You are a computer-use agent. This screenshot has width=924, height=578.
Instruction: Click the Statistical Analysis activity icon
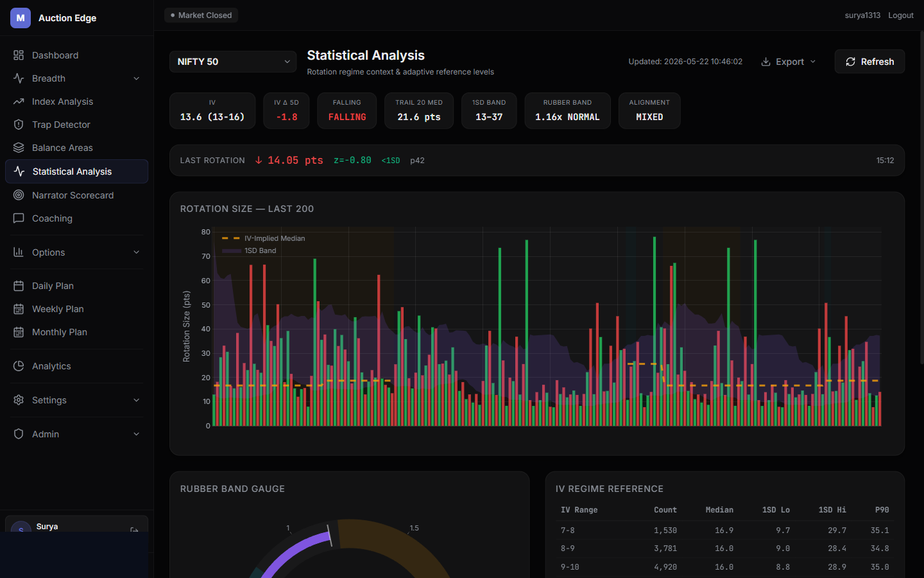19,171
